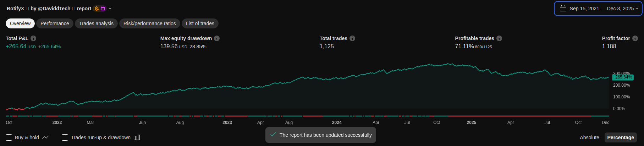Go to the List of trades tab
The height and width of the screenshot is (146, 644).
point(200,23)
